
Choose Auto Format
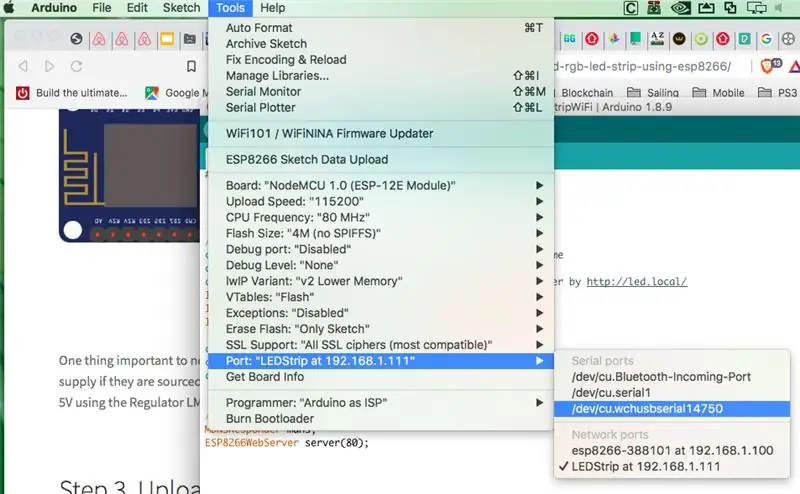click(x=381, y=28)
